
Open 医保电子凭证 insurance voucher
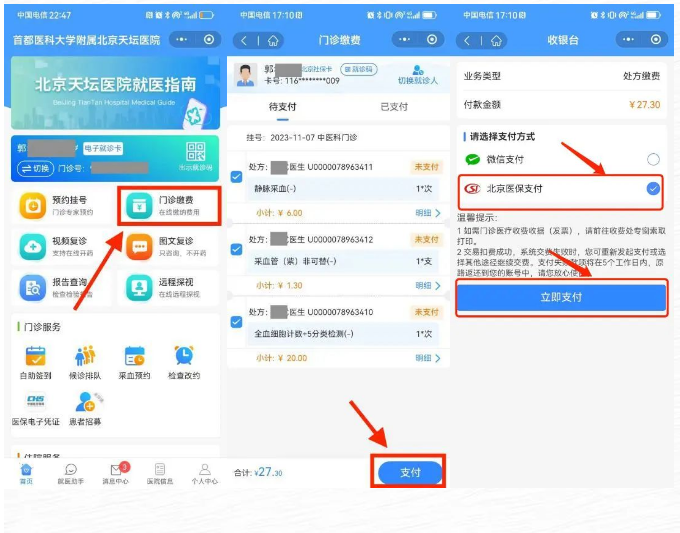point(35,405)
